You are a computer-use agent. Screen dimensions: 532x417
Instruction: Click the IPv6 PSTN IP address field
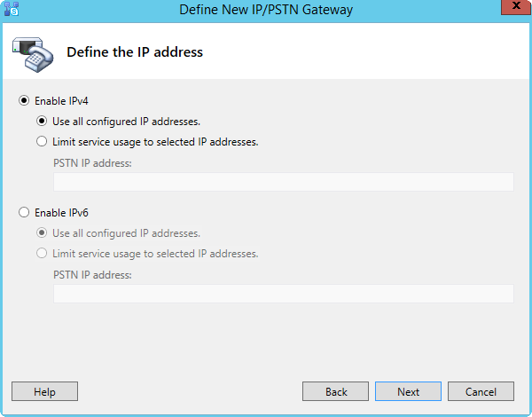coord(284,294)
